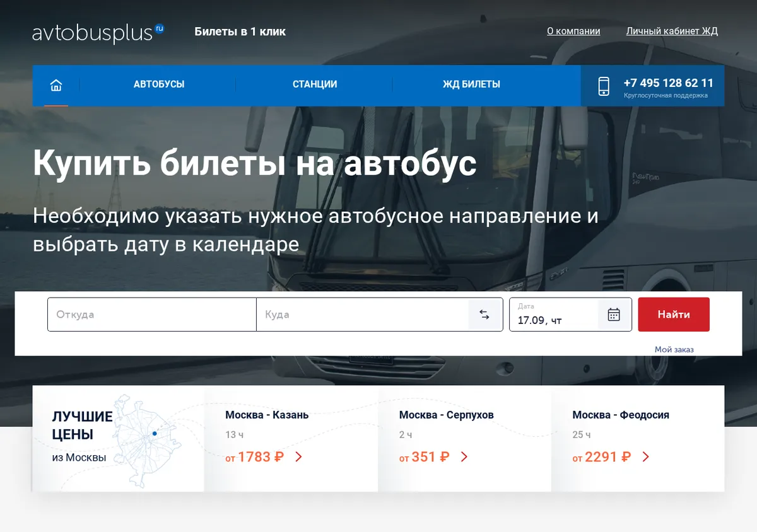
Task: Open the Станции menu item
Action: click(315, 84)
